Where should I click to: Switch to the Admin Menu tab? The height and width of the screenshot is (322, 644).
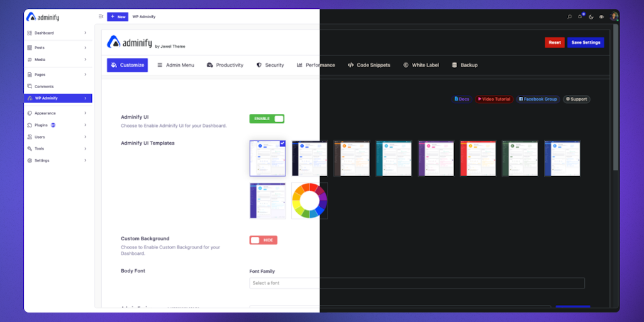point(176,65)
